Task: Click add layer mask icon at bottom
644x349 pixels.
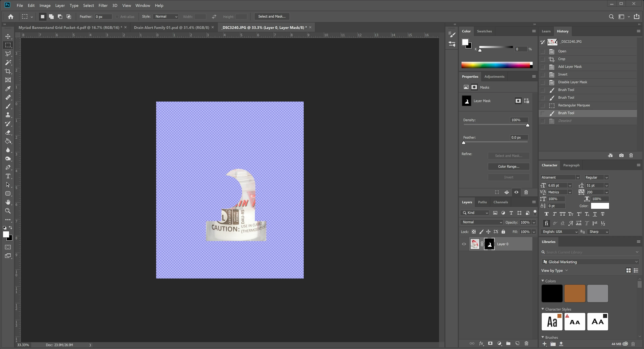Action: [490, 343]
